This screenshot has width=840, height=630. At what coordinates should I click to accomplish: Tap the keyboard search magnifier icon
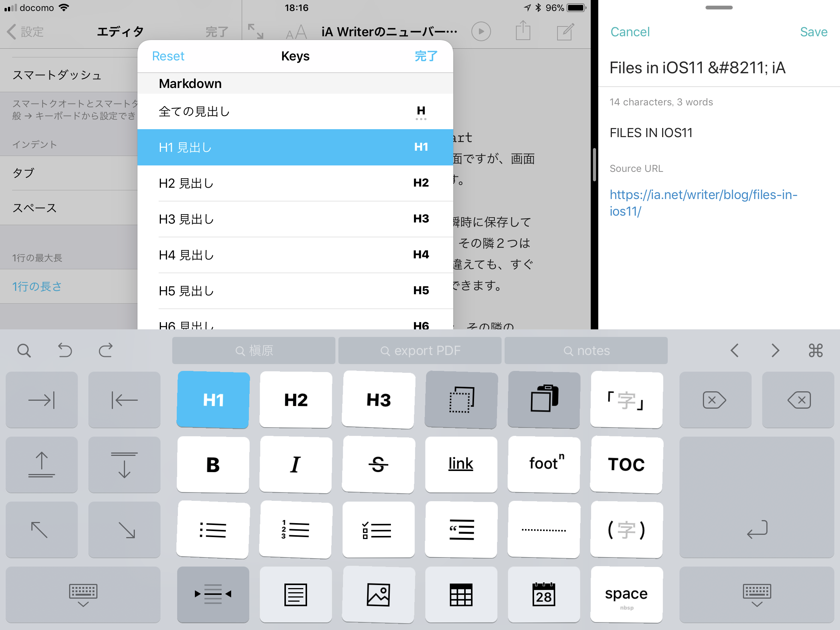pos(24,351)
